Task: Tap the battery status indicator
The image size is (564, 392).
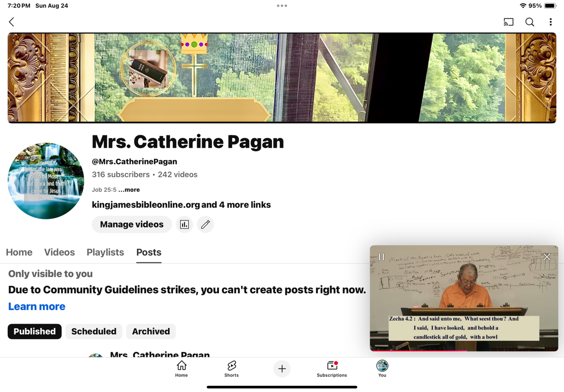Action: click(x=550, y=6)
